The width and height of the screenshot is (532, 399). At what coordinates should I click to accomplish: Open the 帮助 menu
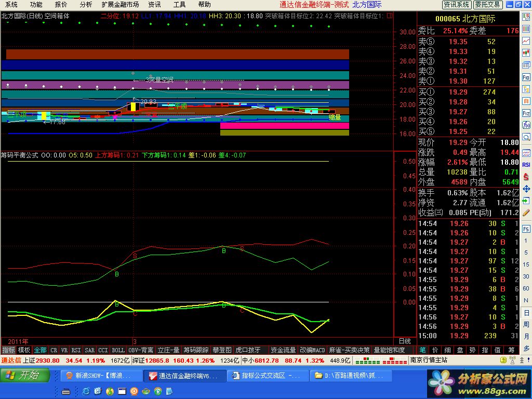coord(205,4)
